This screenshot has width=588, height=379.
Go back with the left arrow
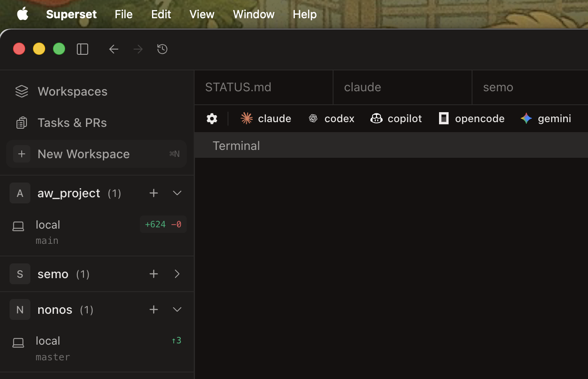pyautogui.click(x=114, y=49)
